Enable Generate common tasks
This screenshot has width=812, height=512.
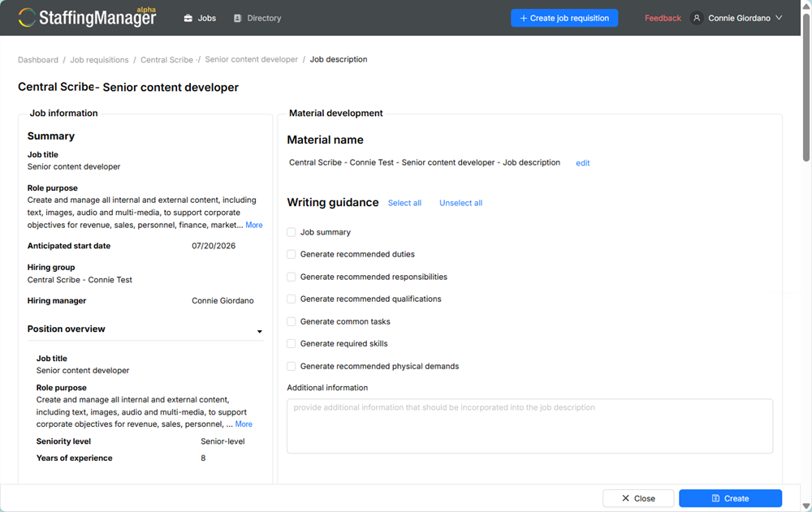coord(291,321)
